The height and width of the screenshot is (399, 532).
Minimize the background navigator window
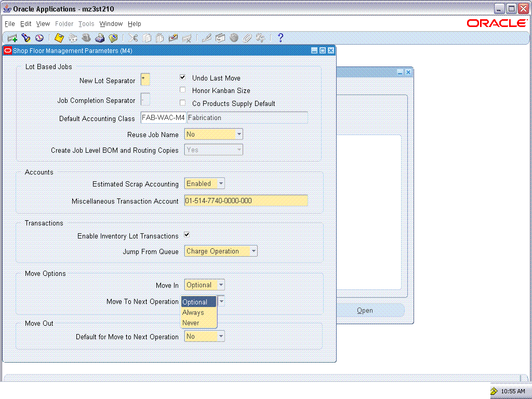[400, 72]
